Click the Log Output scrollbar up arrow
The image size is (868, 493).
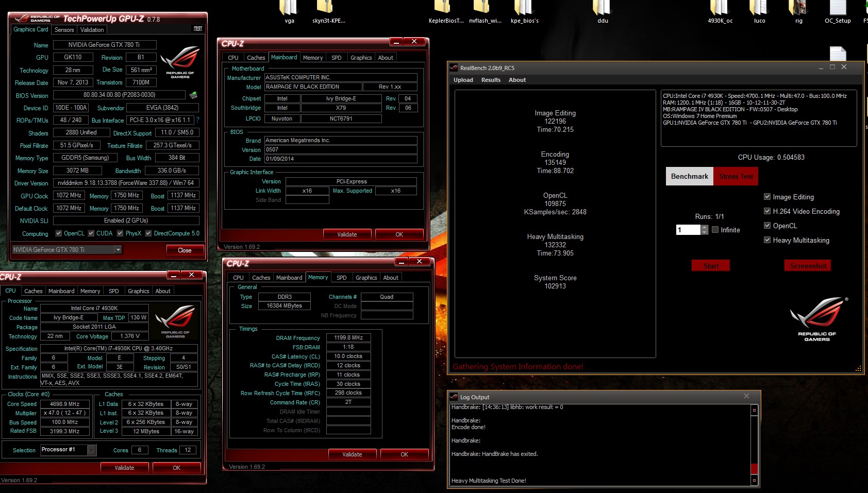tap(754, 410)
